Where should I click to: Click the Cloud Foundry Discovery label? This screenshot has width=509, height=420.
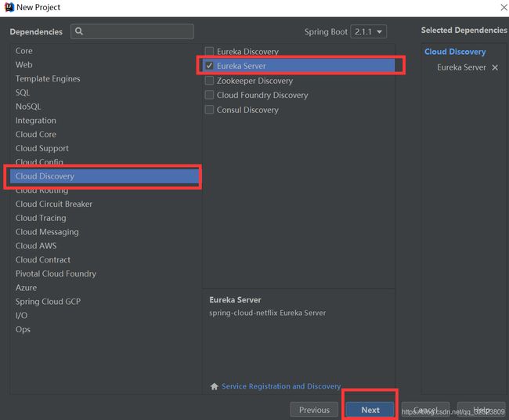click(262, 95)
